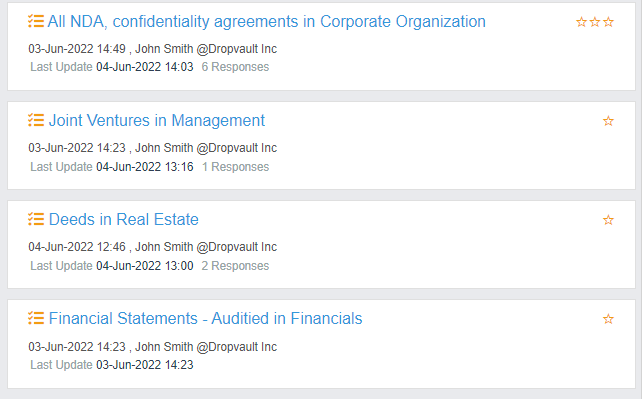This screenshot has width=642, height=399.
Task: Open Deeds in Real Estate request
Action: [x=124, y=220]
